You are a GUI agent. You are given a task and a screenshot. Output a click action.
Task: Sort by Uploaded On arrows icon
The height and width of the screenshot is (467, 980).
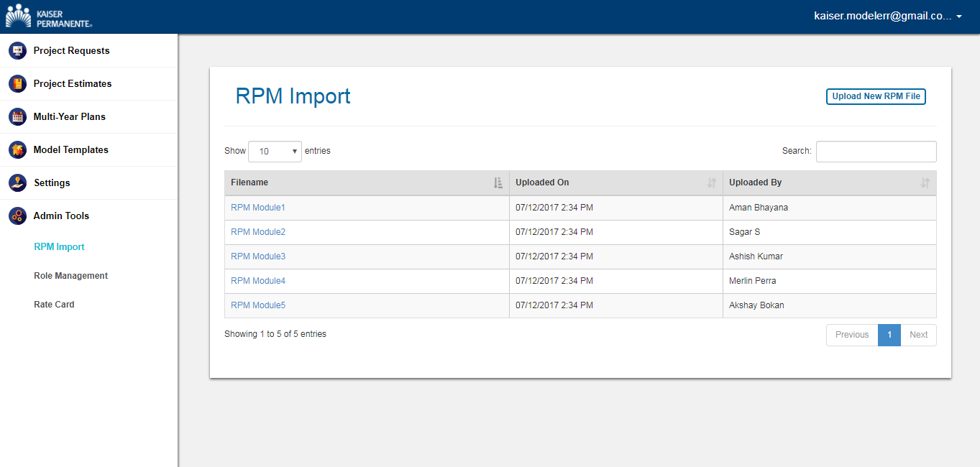pyautogui.click(x=711, y=183)
